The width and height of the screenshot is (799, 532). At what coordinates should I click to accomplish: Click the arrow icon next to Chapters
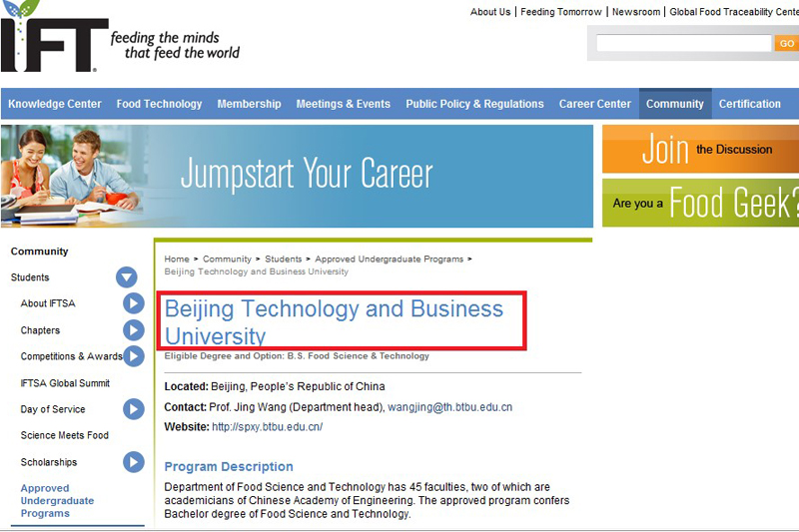pos(134,330)
